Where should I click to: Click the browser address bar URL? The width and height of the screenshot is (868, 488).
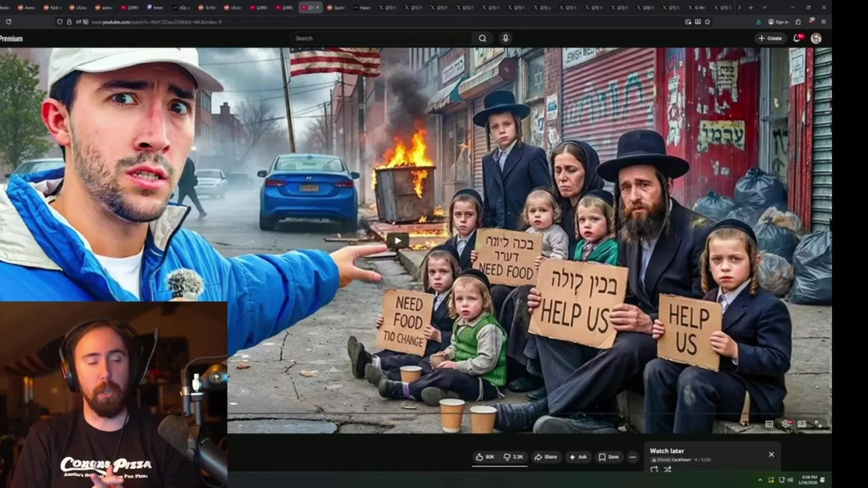[x=156, y=22]
